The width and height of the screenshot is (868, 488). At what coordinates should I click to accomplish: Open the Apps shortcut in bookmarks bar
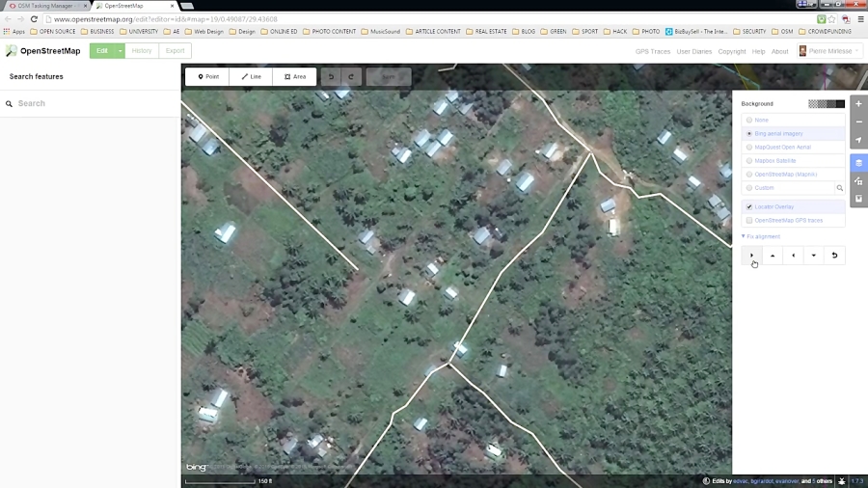pos(14,32)
